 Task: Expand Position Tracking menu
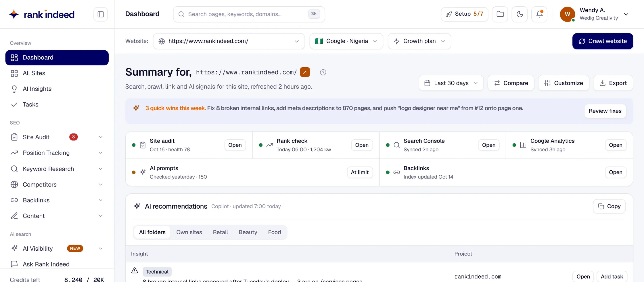(101, 153)
